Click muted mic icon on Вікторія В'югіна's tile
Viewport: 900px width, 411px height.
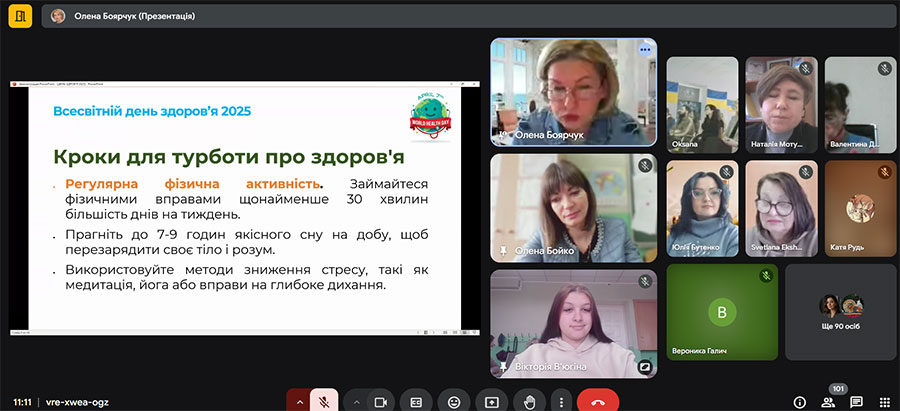coord(645,281)
